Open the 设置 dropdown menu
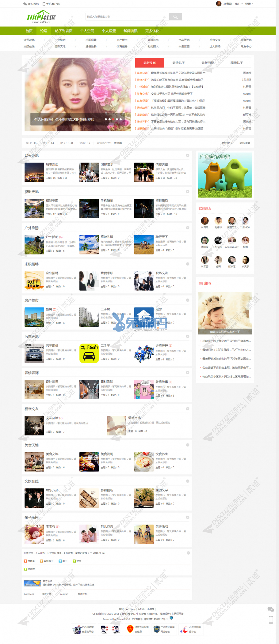 point(249,4)
